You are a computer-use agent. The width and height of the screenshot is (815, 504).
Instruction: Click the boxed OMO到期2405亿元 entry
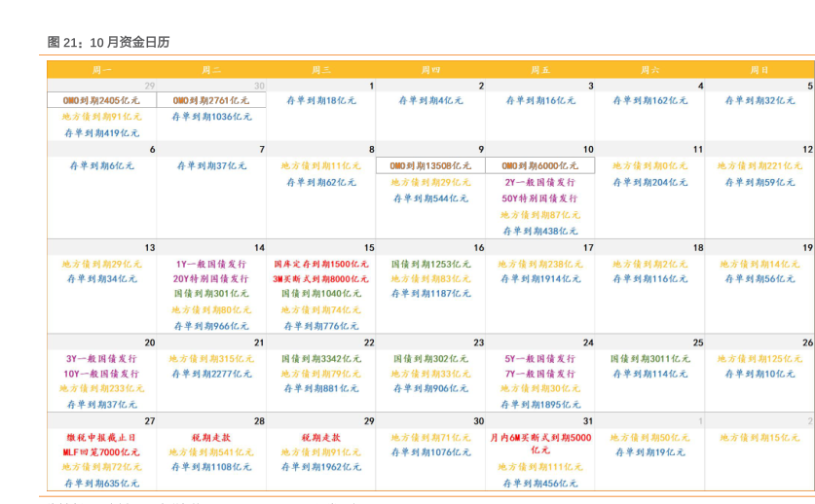click(x=101, y=100)
